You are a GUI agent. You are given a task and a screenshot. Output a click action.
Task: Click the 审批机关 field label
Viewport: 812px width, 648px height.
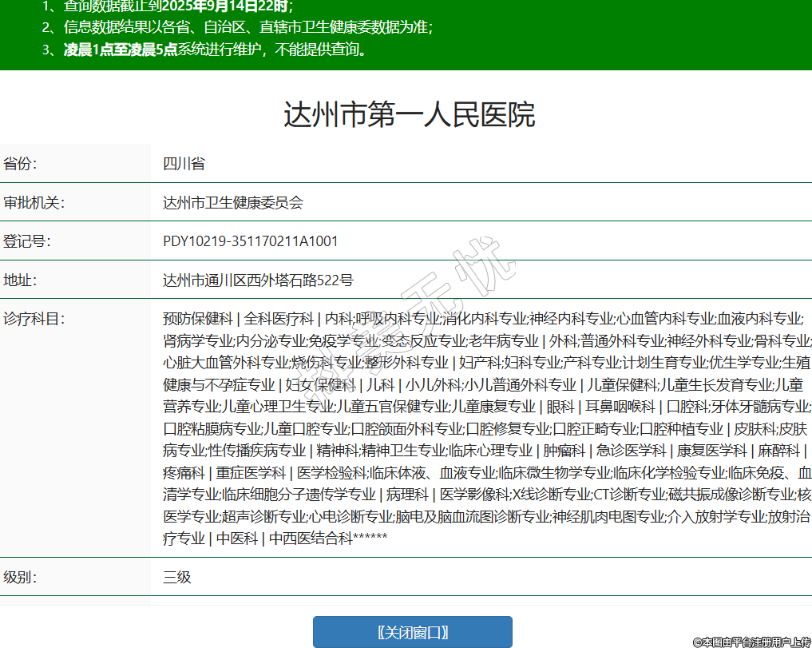(x=34, y=202)
